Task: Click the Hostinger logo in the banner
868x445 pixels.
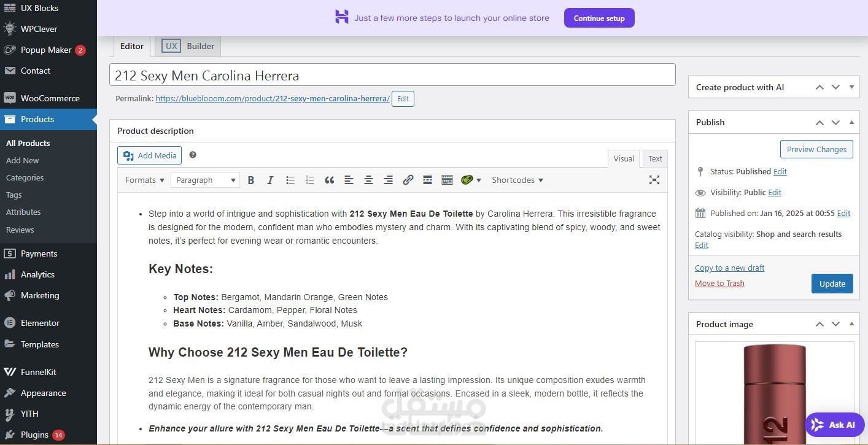Action: [341, 17]
